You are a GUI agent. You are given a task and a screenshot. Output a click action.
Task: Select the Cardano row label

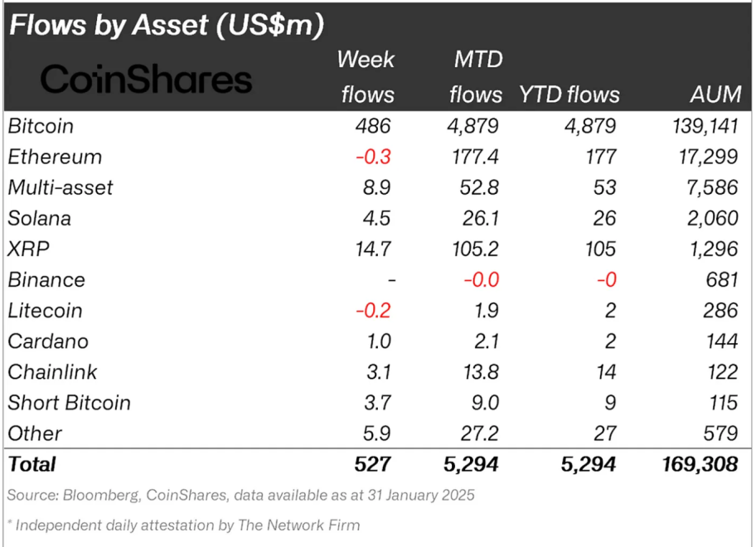pyautogui.click(x=48, y=341)
